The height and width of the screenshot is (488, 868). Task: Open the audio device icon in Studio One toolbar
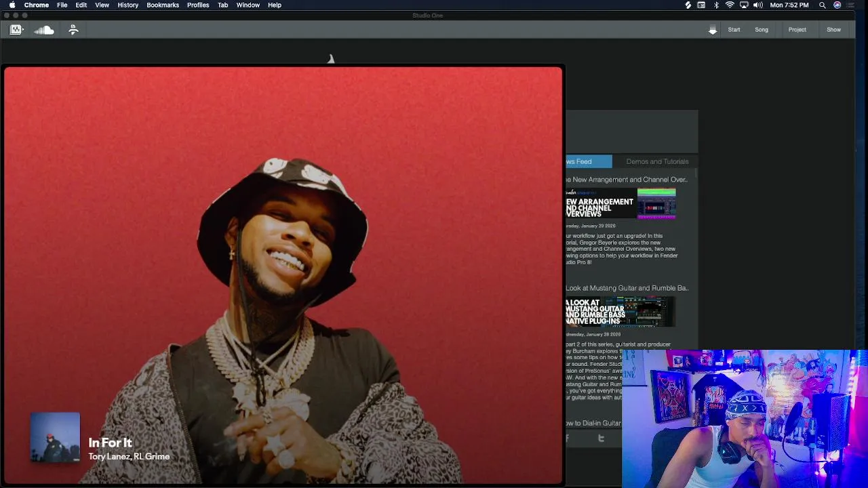coord(16,30)
